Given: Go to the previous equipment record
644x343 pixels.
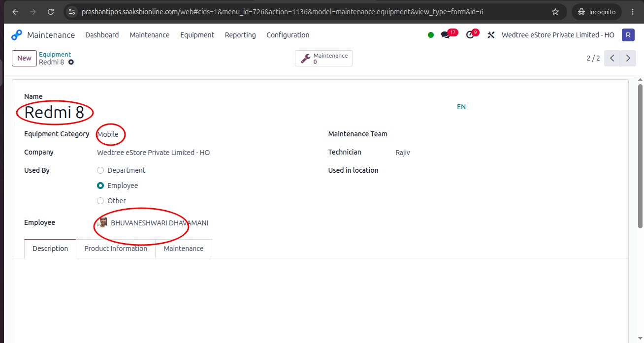Looking at the screenshot, I should point(612,58).
